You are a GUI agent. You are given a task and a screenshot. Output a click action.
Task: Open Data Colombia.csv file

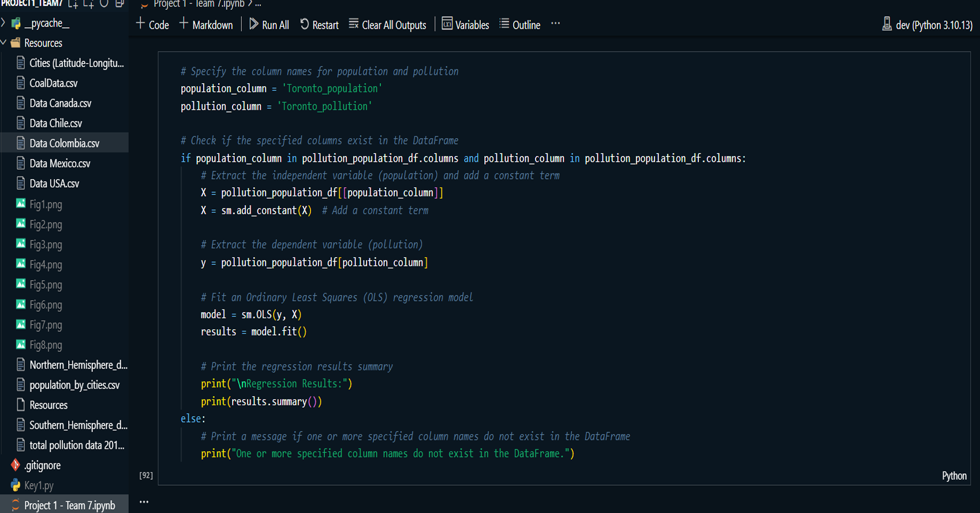pyautogui.click(x=64, y=143)
